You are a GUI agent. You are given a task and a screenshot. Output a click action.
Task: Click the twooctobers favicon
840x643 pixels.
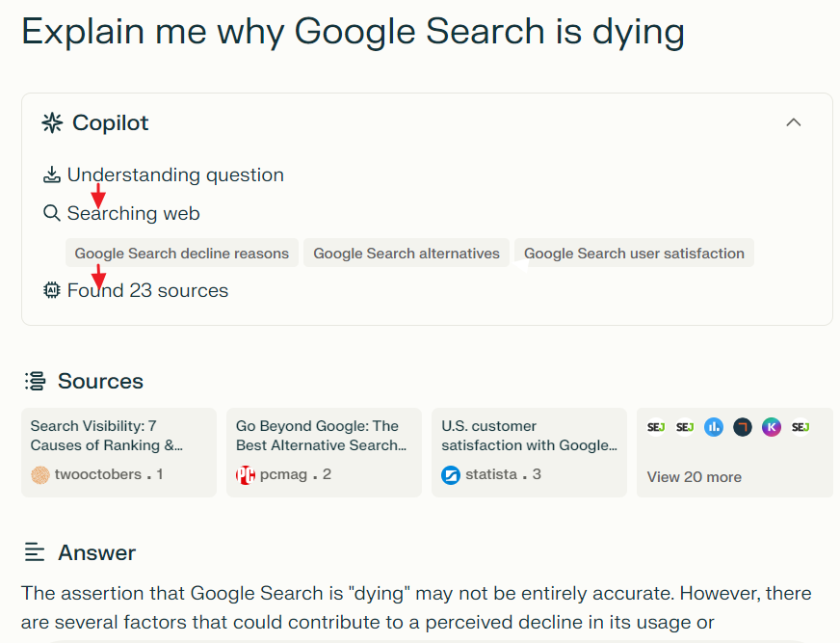[x=40, y=474]
